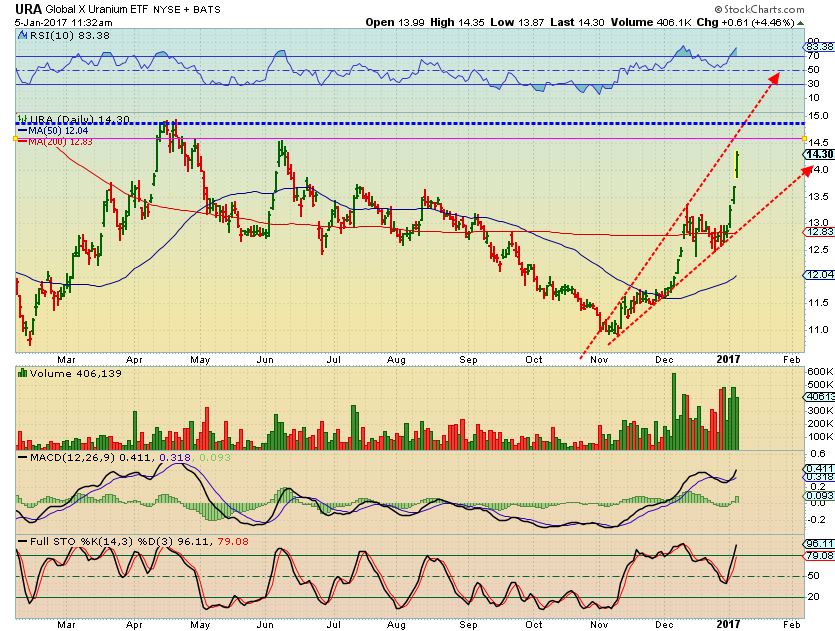
Task: Click the 83.38 RSI value tag on right axis
Action: pos(820,47)
